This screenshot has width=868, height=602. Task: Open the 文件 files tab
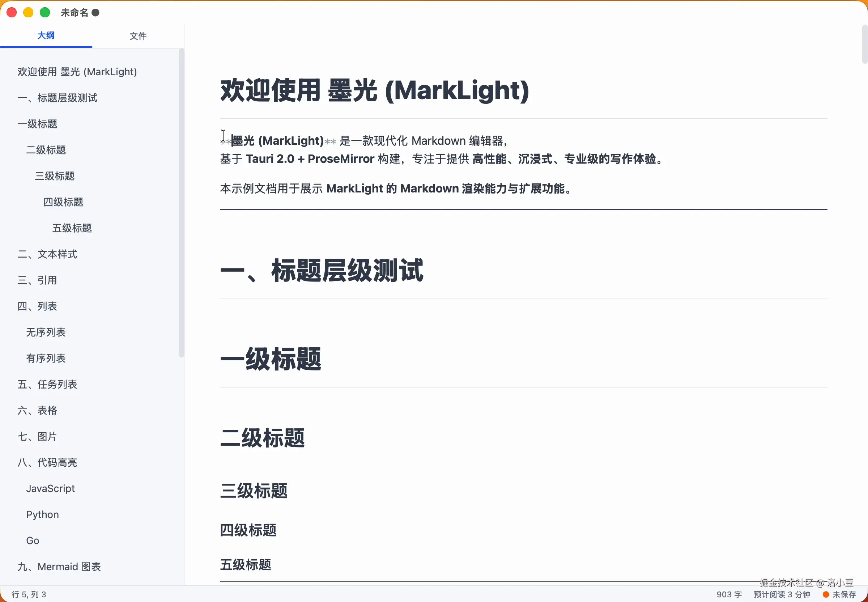coord(138,36)
